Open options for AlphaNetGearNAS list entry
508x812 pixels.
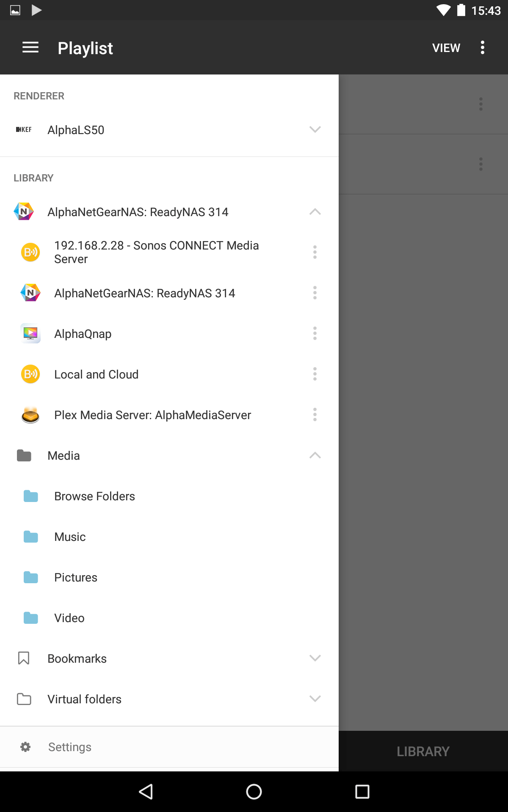[x=315, y=293]
